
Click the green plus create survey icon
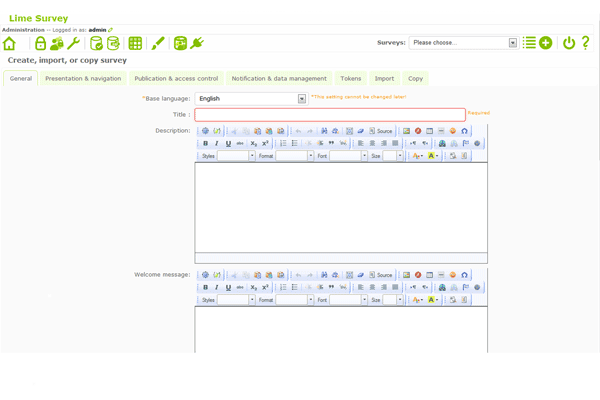(x=546, y=43)
